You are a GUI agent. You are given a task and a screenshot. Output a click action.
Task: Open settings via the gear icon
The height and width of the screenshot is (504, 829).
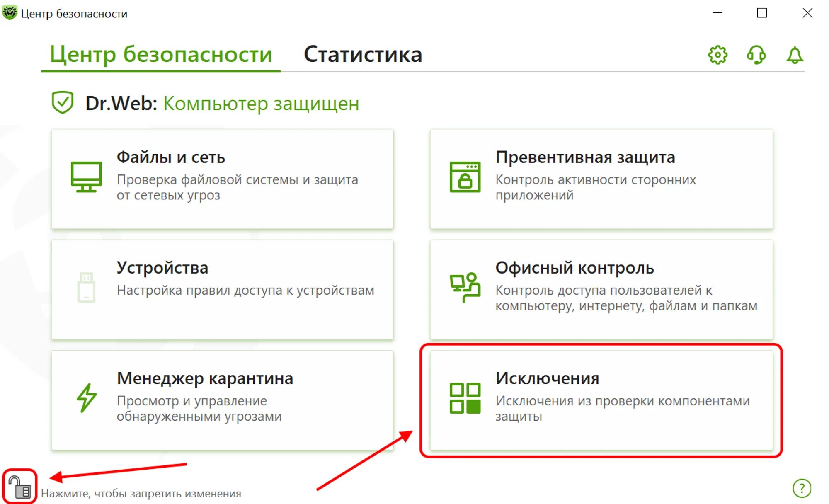click(x=717, y=55)
